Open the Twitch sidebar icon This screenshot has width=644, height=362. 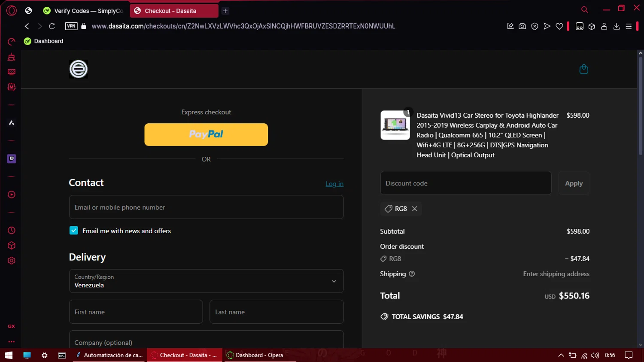pyautogui.click(x=12, y=158)
